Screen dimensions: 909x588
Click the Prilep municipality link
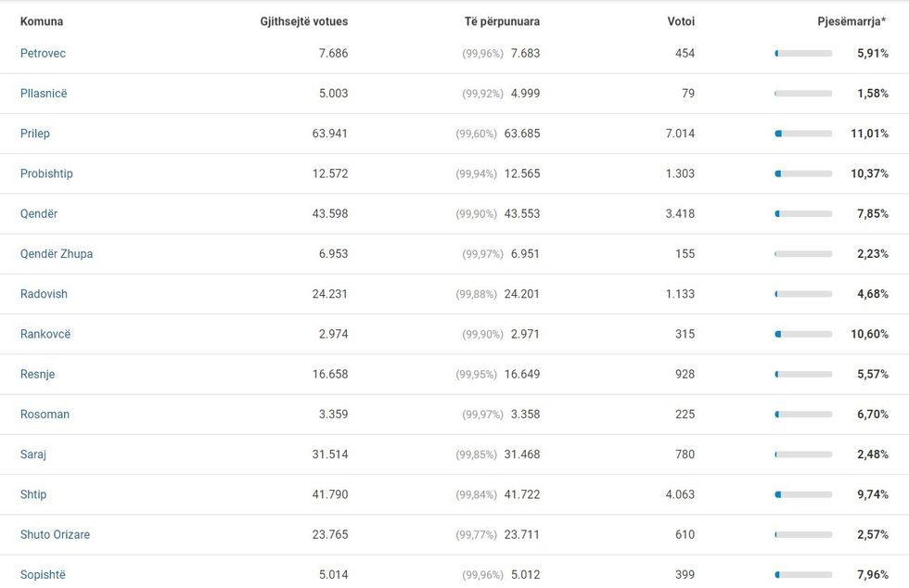coord(35,134)
